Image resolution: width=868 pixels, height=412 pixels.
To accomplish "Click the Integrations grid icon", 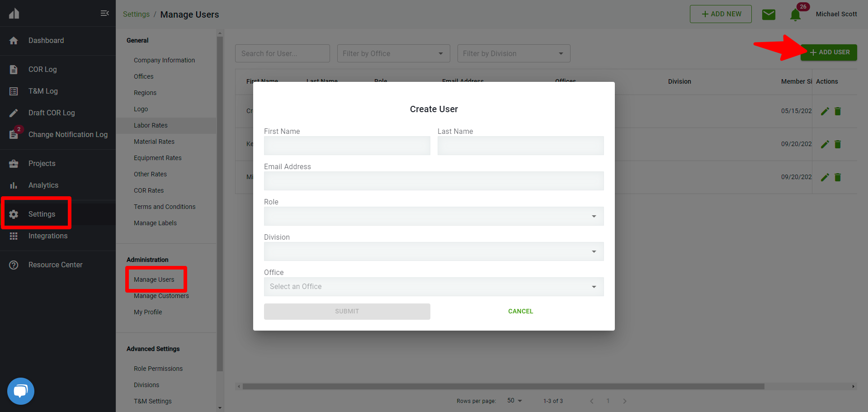I will [14, 236].
